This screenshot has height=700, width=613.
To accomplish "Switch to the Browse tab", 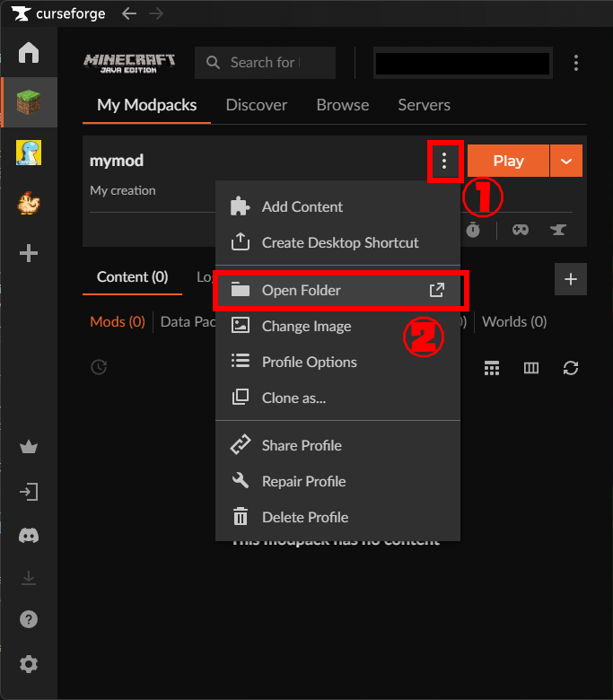I will click(x=343, y=105).
